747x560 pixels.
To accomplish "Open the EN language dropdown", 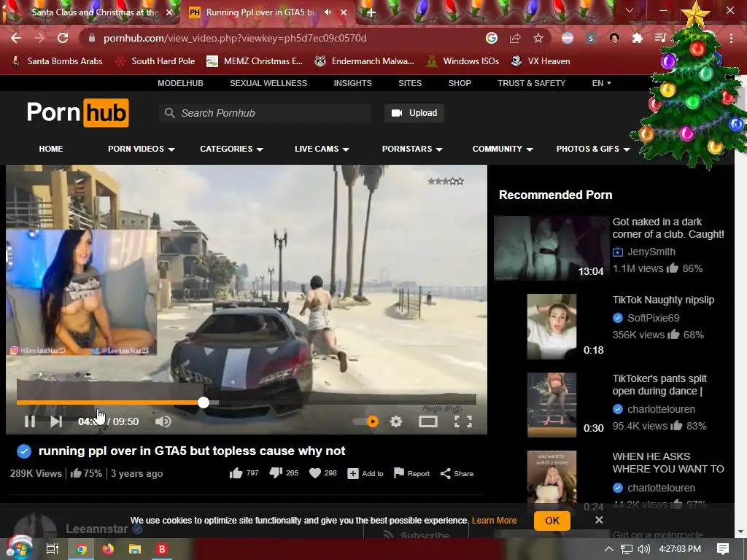I will [x=601, y=83].
